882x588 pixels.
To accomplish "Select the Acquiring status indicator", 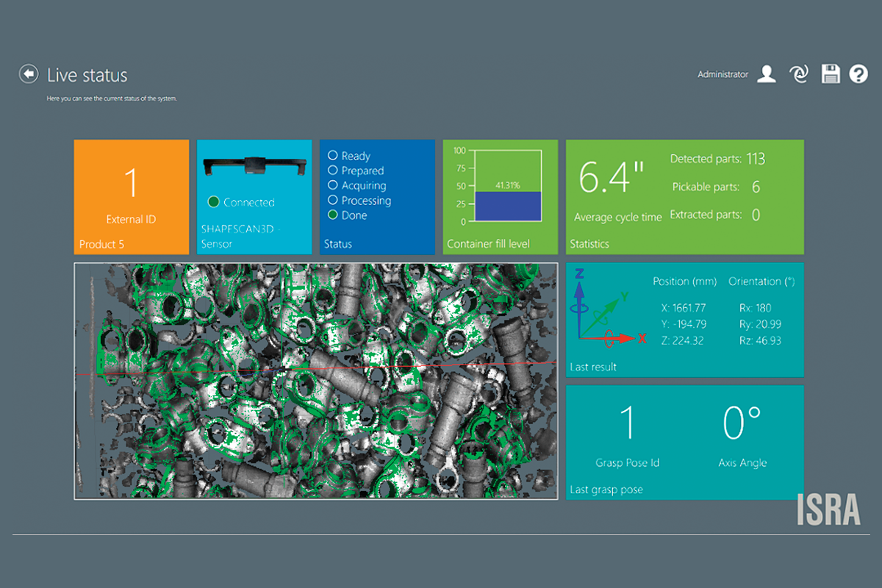I will [333, 185].
